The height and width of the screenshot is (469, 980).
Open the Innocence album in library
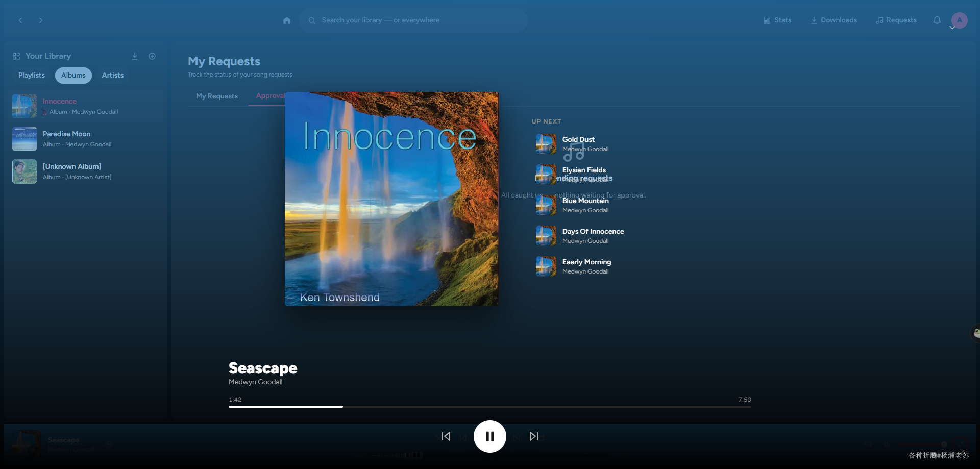(x=87, y=106)
